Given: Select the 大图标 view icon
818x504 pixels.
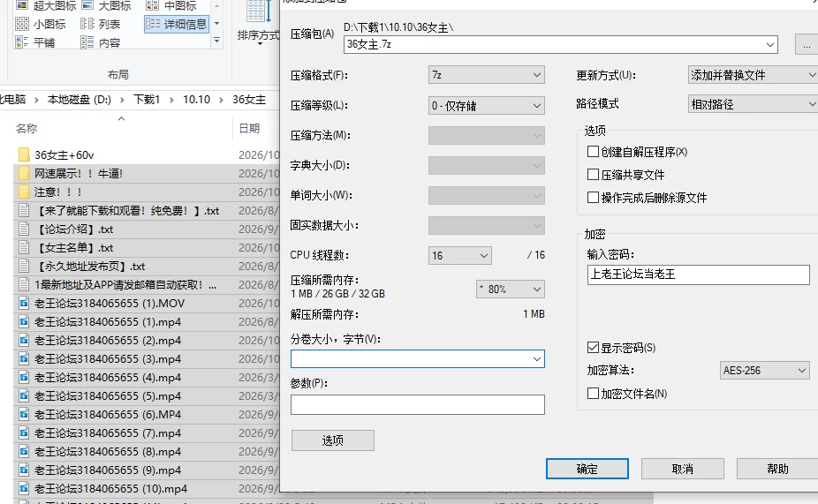Looking at the screenshot, I should pyautogui.click(x=87, y=5).
